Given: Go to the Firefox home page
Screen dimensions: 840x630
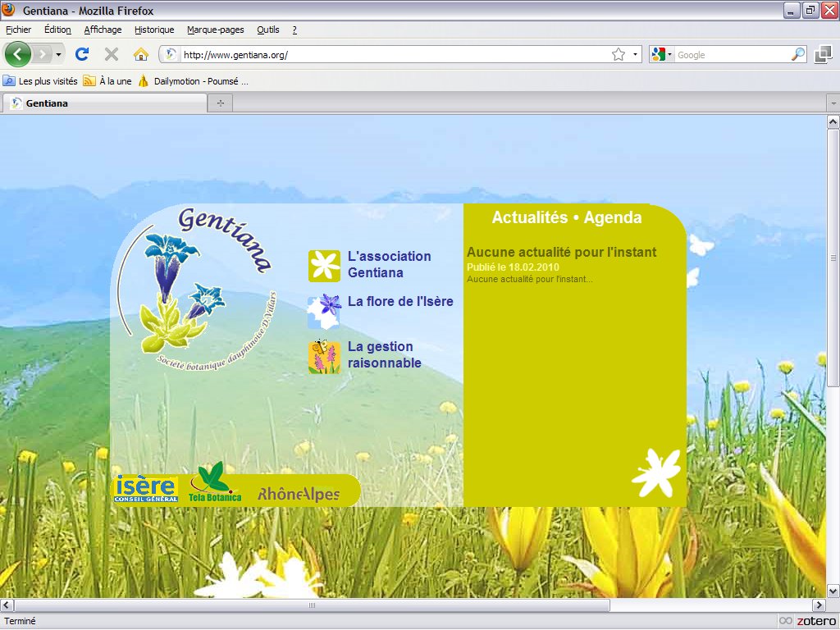Looking at the screenshot, I should 141,54.
